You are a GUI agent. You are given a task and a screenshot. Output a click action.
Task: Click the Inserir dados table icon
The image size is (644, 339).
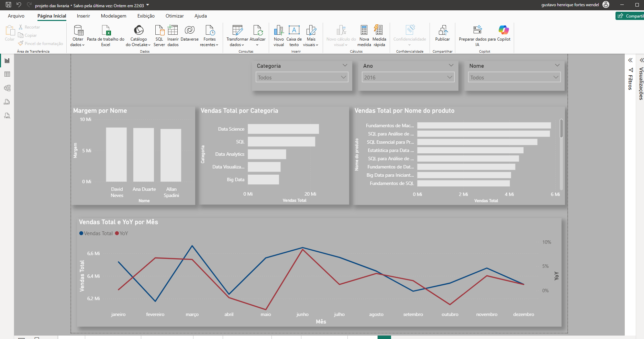[x=173, y=30]
